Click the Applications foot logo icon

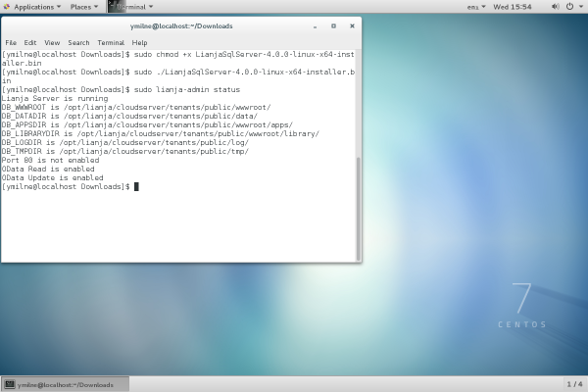7,6
